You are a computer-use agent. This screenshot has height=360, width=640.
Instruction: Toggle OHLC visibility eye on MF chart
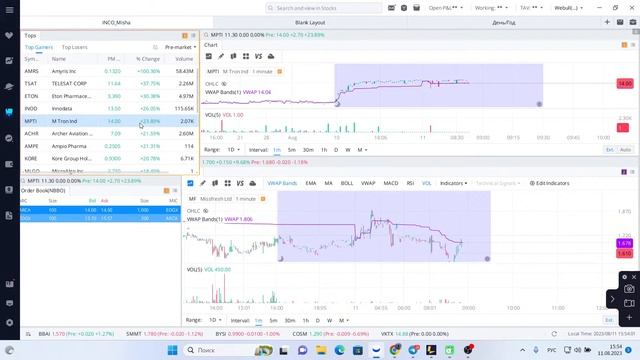206,211
